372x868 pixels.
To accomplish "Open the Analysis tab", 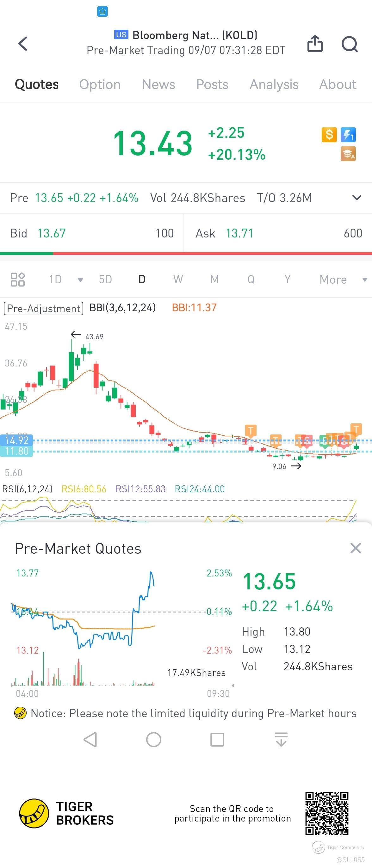I will [x=274, y=84].
